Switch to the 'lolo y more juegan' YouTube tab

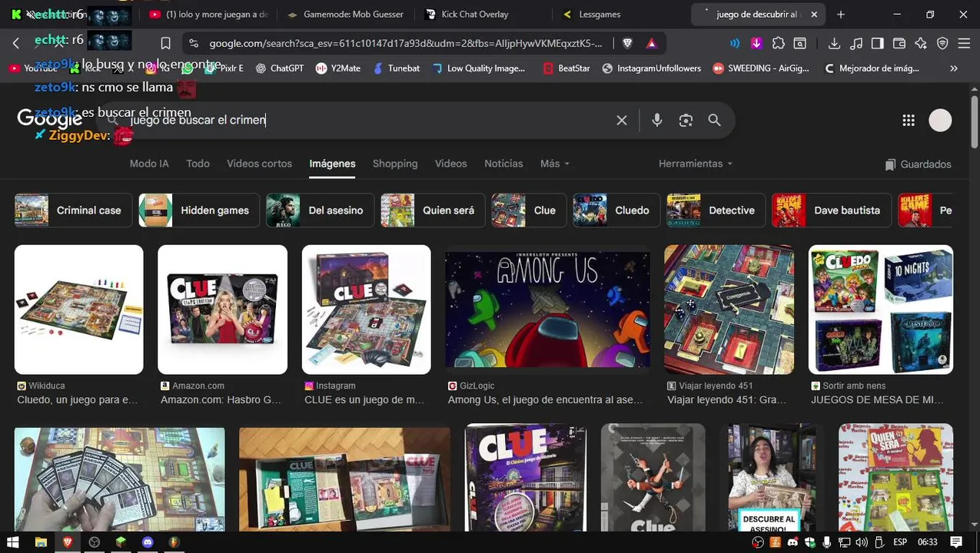(x=209, y=14)
